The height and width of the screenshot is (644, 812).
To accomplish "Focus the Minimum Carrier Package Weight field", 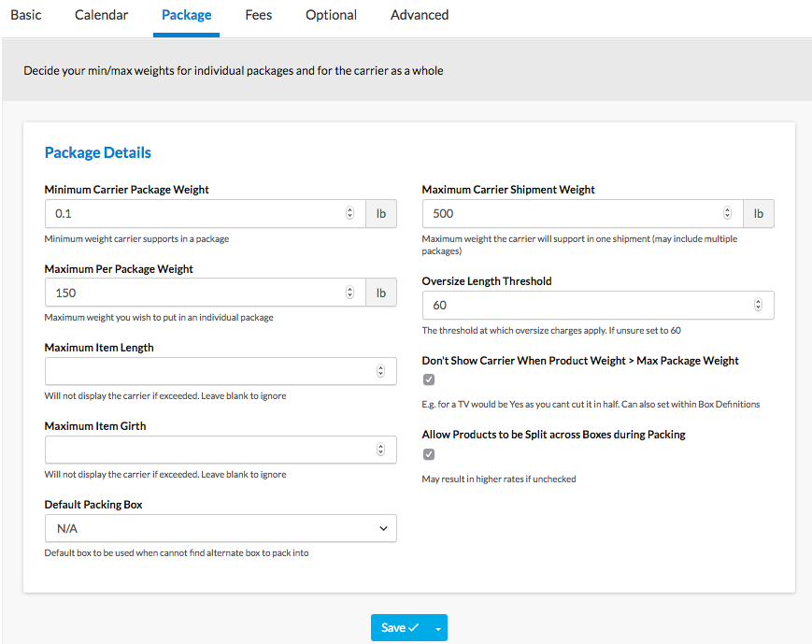I will [192, 213].
